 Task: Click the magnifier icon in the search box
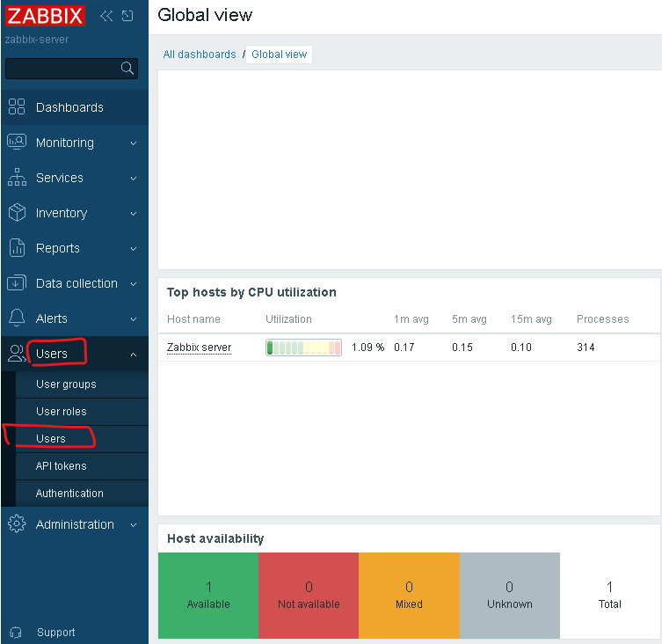127,68
